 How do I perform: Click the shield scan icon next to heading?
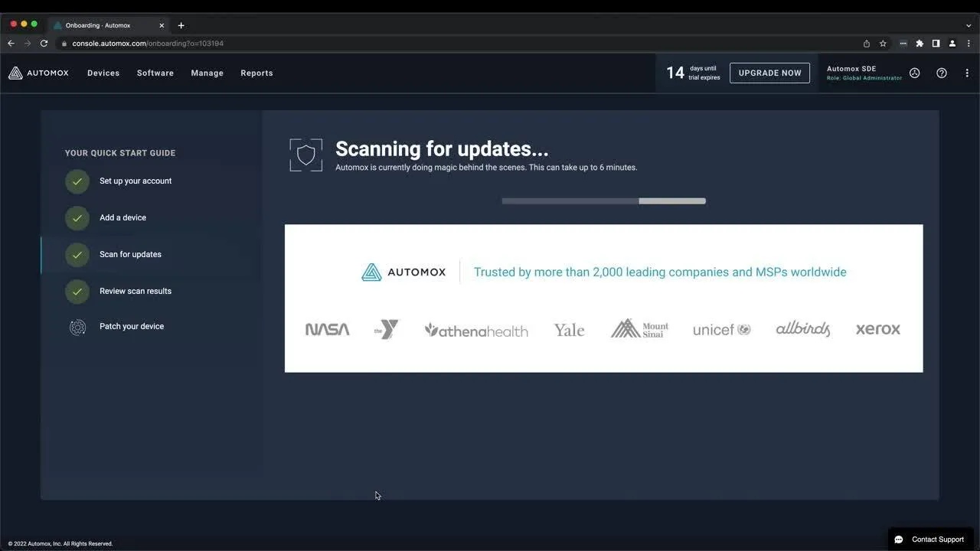pos(305,155)
